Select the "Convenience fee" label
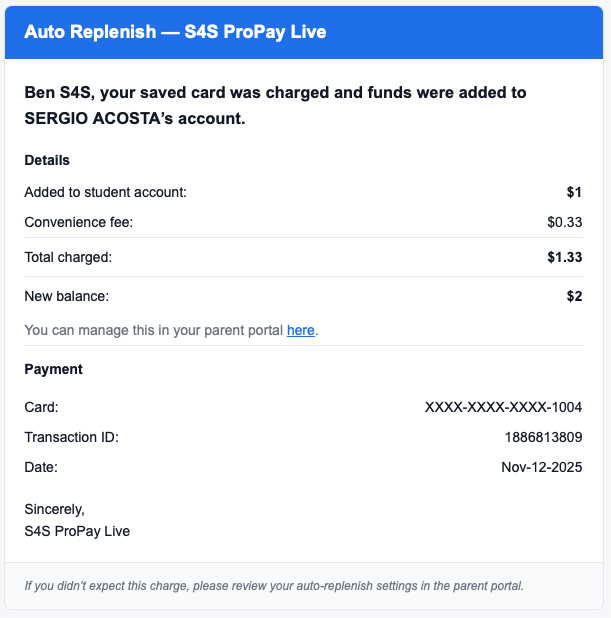This screenshot has height=618, width=611. tap(78, 222)
